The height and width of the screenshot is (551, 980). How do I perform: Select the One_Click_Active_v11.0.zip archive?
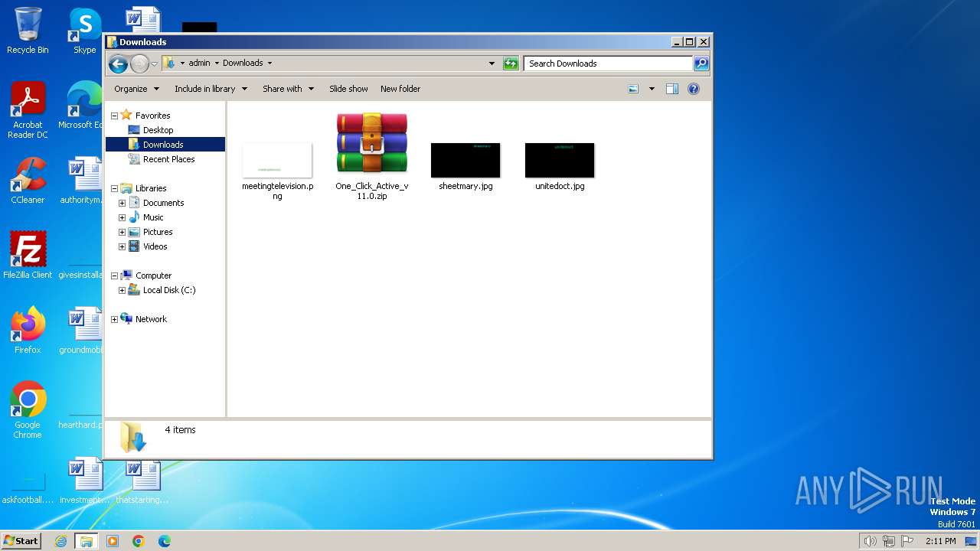tap(372, 156)
